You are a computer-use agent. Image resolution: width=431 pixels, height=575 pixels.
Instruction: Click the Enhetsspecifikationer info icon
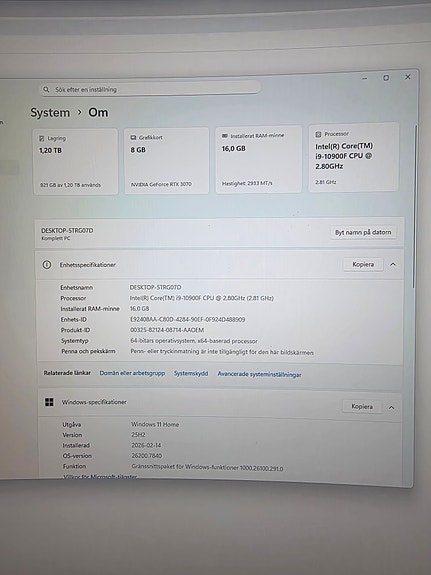pyautogui.click(x=47, y=264)
